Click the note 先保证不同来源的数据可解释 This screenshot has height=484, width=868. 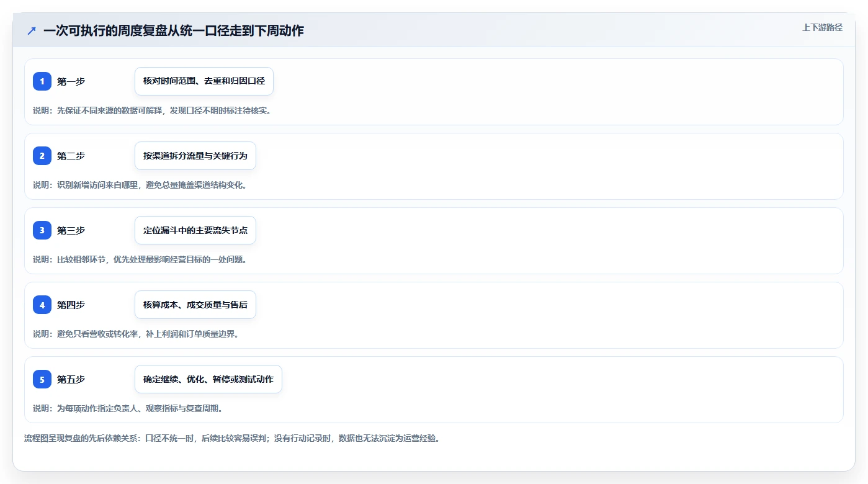(x=152, y=110)
